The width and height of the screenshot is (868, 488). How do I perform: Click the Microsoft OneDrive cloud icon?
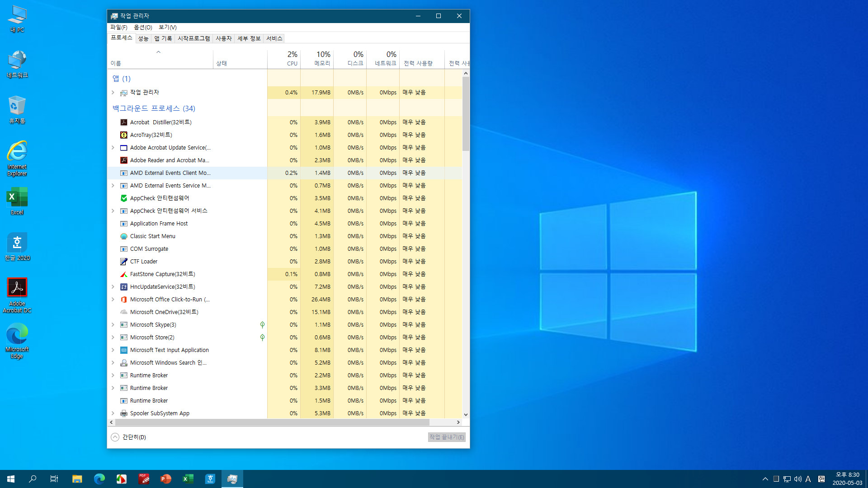(123, 312)
